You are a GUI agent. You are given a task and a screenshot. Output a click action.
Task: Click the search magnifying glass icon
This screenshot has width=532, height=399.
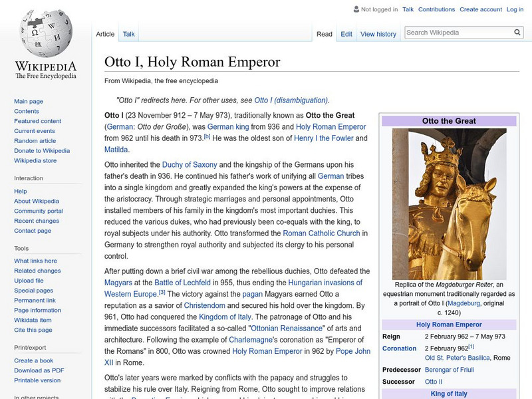tap(517, 33)
